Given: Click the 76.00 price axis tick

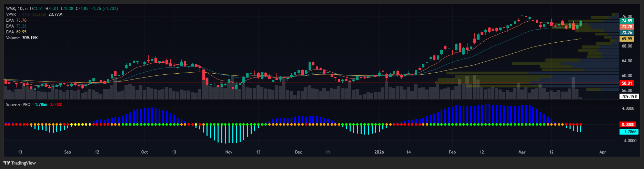Looking at the screenshot, I should click(x=627, y=17).
